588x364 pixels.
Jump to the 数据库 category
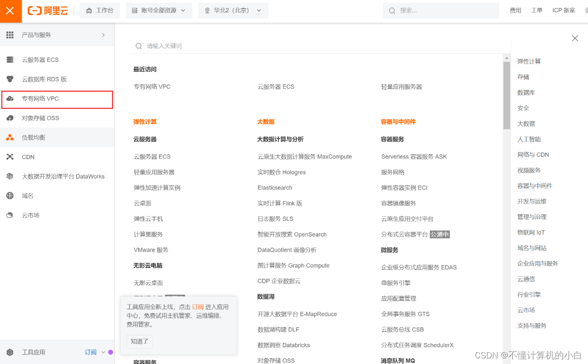point(526,93)
